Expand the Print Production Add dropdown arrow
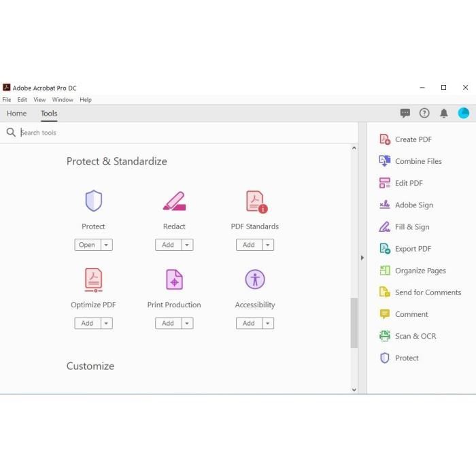Screen dimensions: 476x476 (187, 323)
